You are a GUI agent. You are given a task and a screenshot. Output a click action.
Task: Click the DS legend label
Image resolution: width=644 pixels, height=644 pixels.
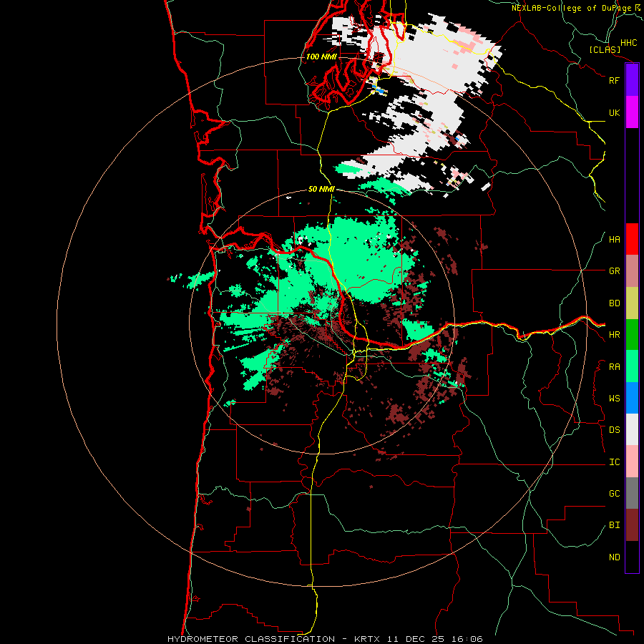(x=614, y=430)
